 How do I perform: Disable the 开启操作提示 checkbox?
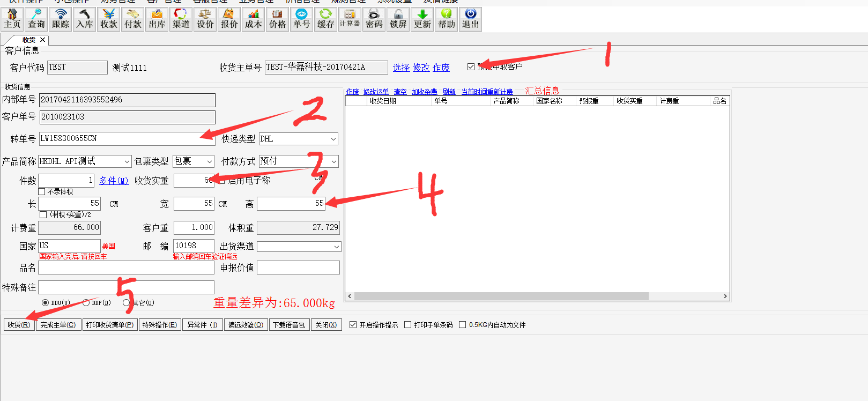coord(353,325)
